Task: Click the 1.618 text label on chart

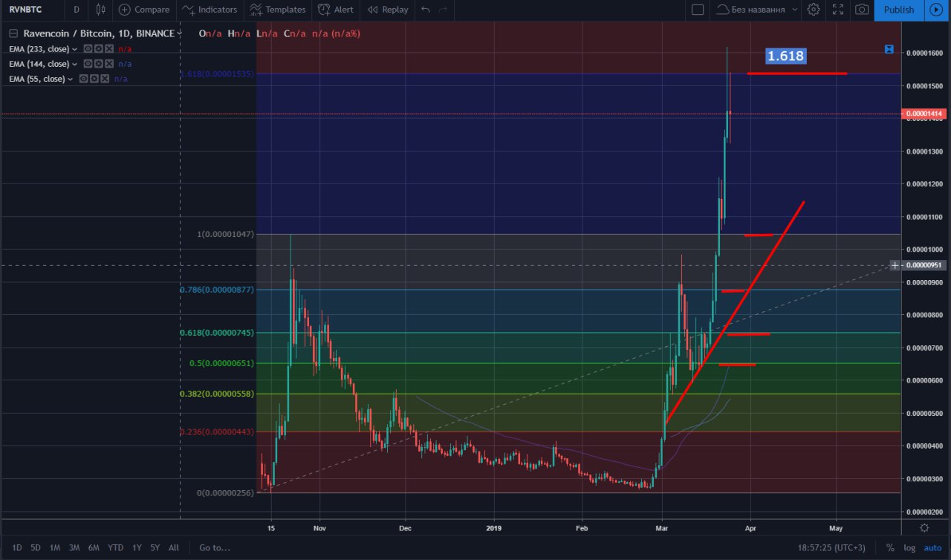Action: point(785,56)
